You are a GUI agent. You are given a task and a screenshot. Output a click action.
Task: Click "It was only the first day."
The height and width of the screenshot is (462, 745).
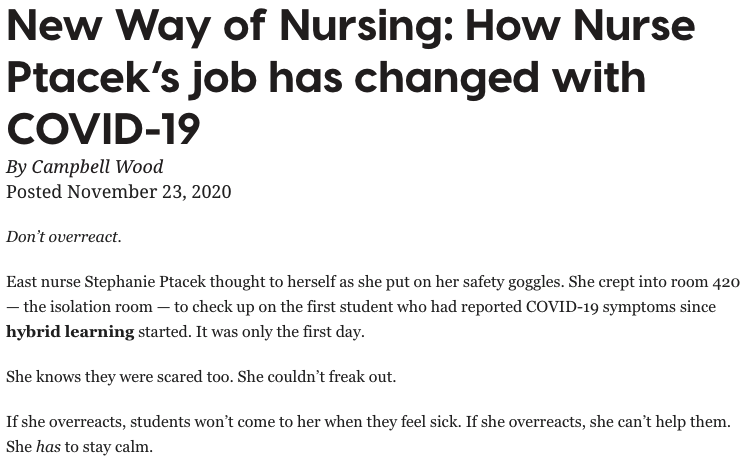(x=280, y=332)
